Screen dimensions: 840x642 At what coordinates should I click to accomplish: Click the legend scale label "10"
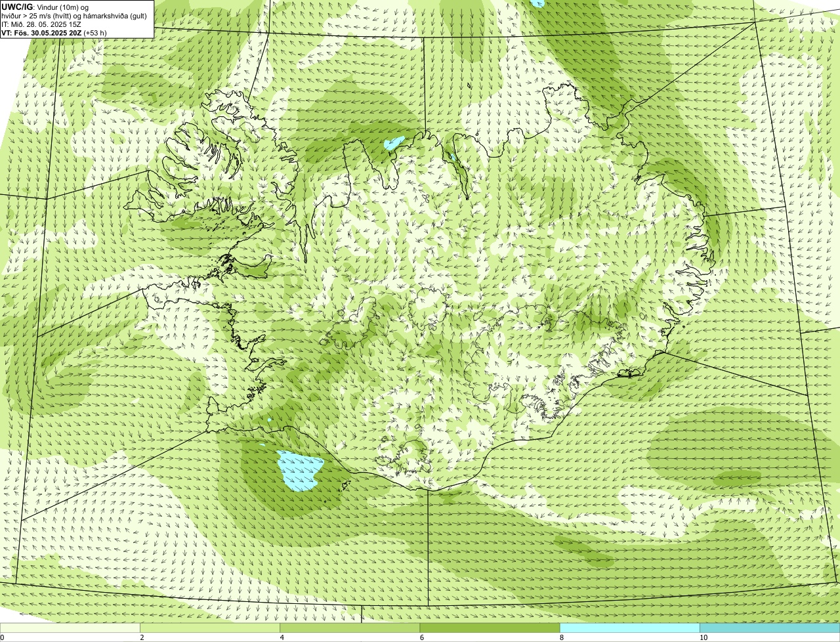pyautogui.click(x=703, y=637)
